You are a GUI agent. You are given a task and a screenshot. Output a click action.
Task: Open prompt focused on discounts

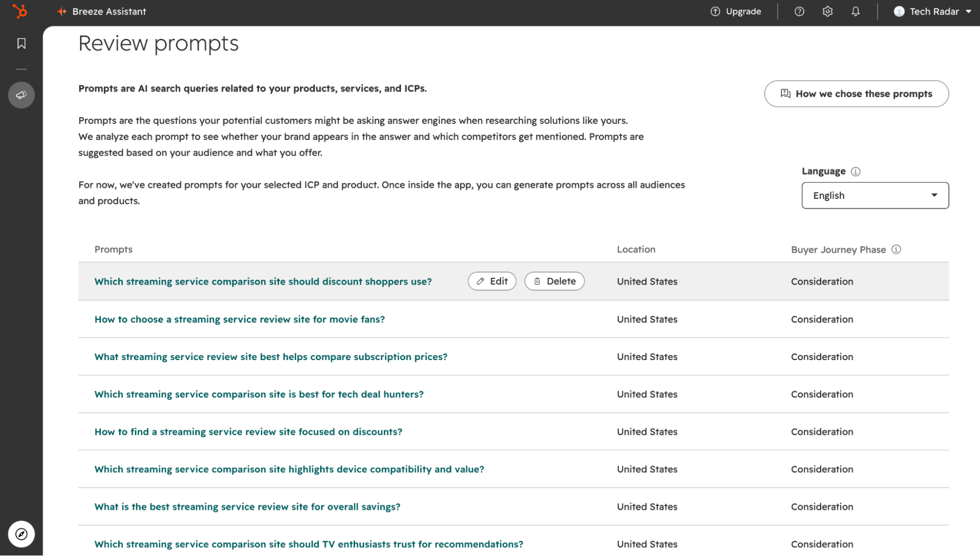[x=248, y=432]
